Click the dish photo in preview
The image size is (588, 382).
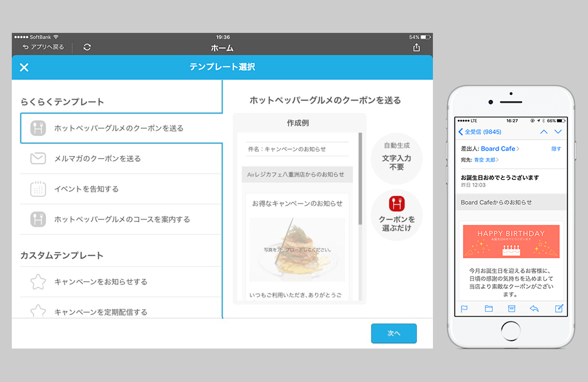(x=297, y=250)
